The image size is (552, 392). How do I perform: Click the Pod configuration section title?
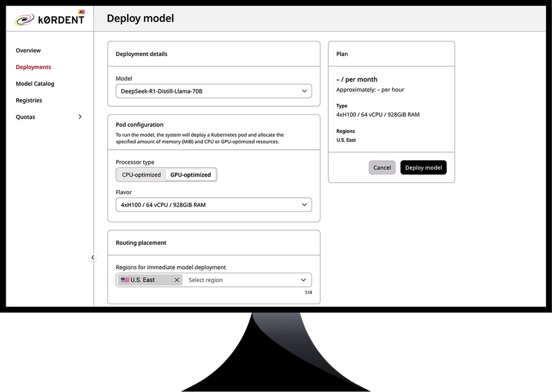[x=139, y=125]
